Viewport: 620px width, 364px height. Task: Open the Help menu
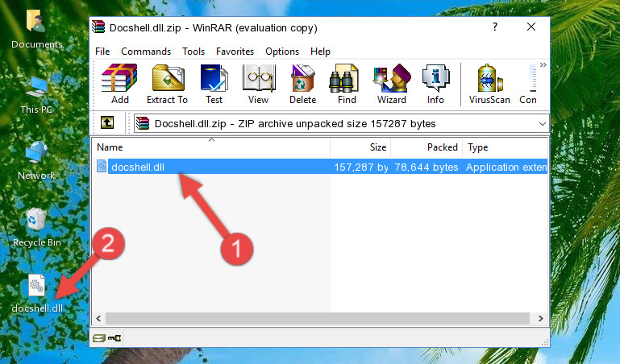pyautogui.click(x=320, y=52)
